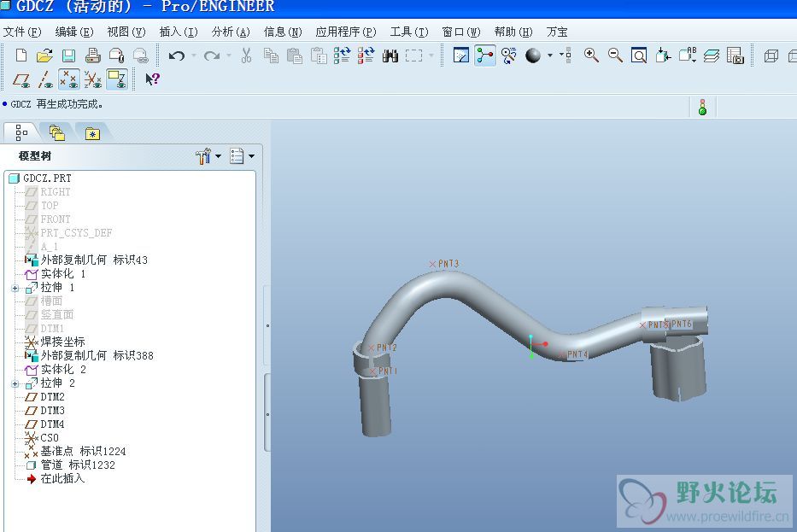Click the traffic light regeneration status icon

coord(702,108)
